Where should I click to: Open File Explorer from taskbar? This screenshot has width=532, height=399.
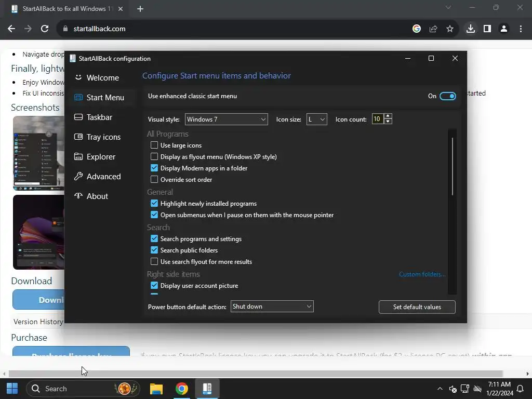156,389
